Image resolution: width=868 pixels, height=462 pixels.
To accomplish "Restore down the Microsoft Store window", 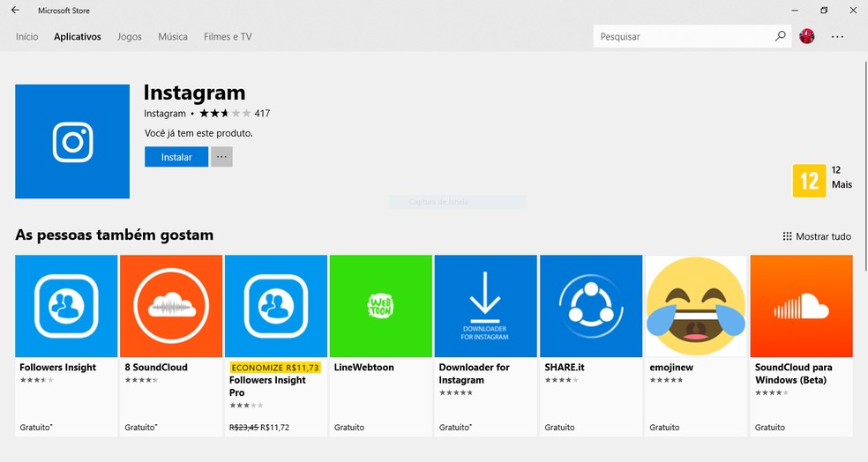I will click(x=824, y=10).
